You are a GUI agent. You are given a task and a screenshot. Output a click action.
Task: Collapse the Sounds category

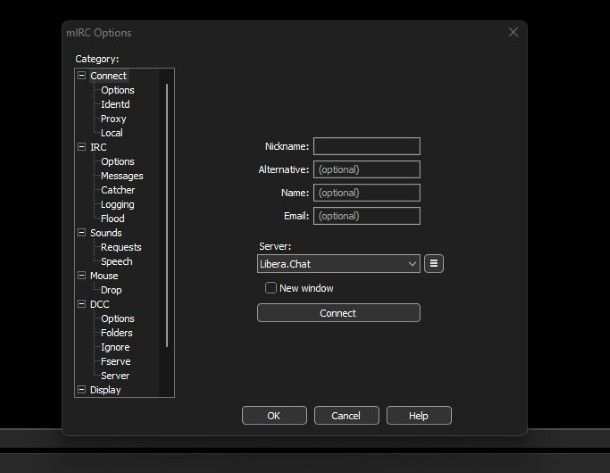tap(81, 233)
